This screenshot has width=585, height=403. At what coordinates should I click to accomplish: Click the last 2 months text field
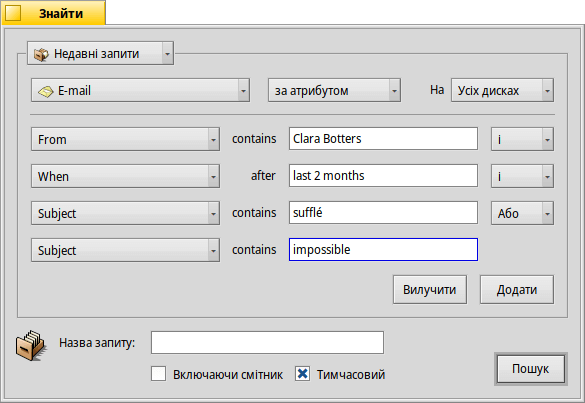point(383,175)
